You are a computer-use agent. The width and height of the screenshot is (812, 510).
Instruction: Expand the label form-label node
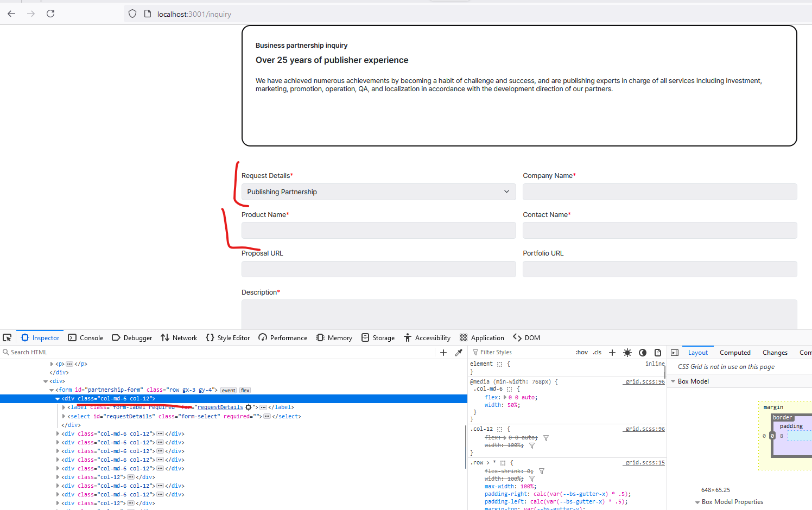(x=64, y=407)
